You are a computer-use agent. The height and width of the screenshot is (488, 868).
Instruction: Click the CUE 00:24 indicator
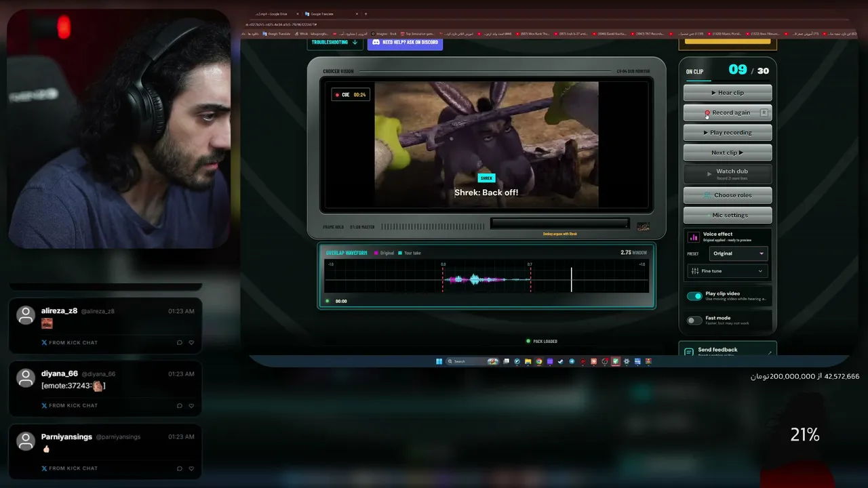351,95
